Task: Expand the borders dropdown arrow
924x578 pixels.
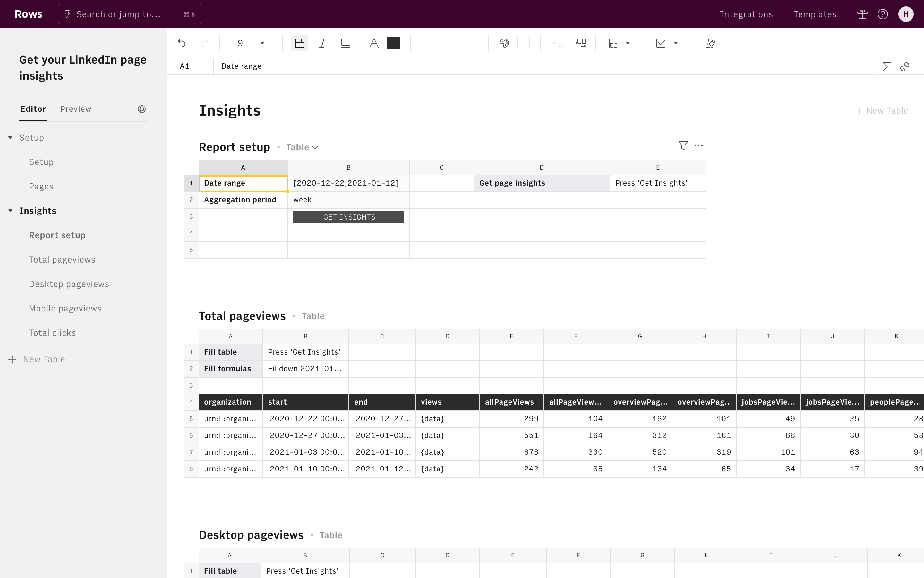Action: pos(627,43)
